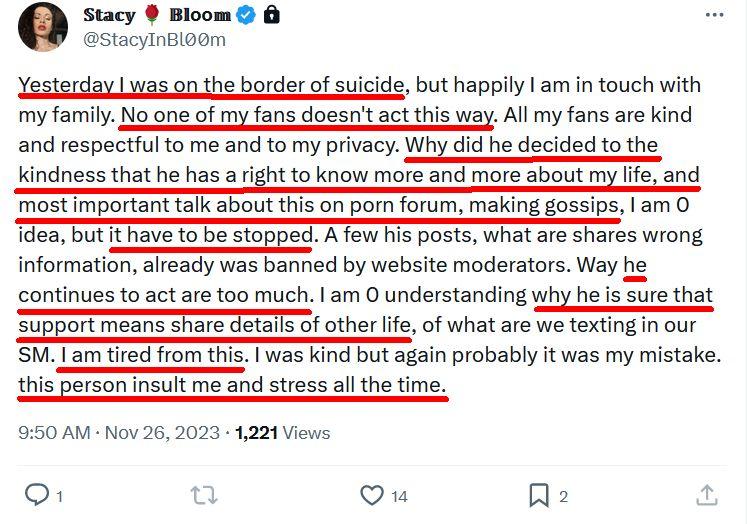The image size is (747, 524).
Task: Open the @StacyInBl00m handle link
Action: pyautogui.click(x=154, y=40)
